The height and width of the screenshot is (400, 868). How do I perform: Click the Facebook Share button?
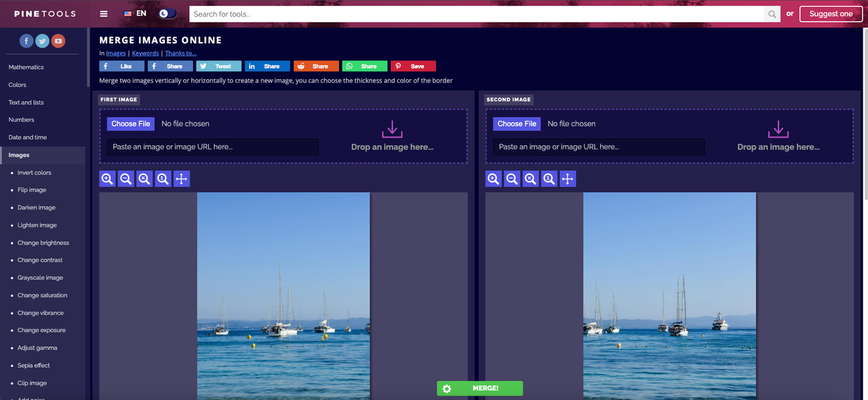coord(170,66)
